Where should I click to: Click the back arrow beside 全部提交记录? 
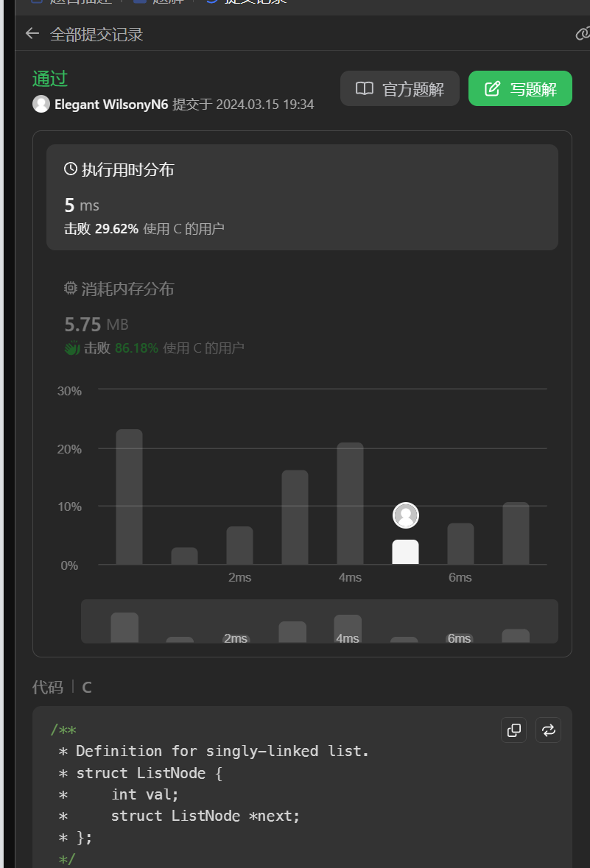32,33
